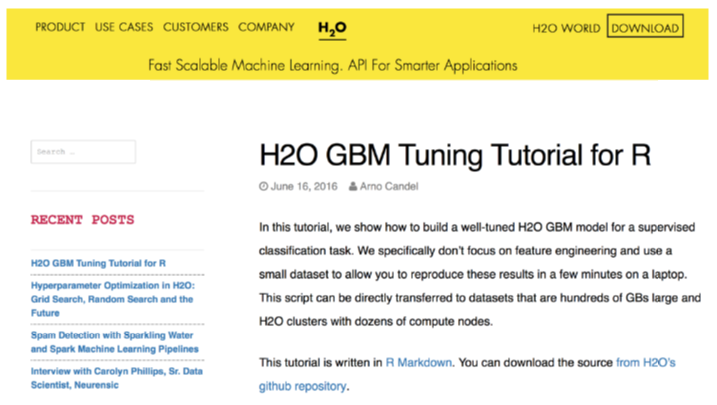Open the USE CASES menu
The image size is (717, 405).
coord(124,27)
